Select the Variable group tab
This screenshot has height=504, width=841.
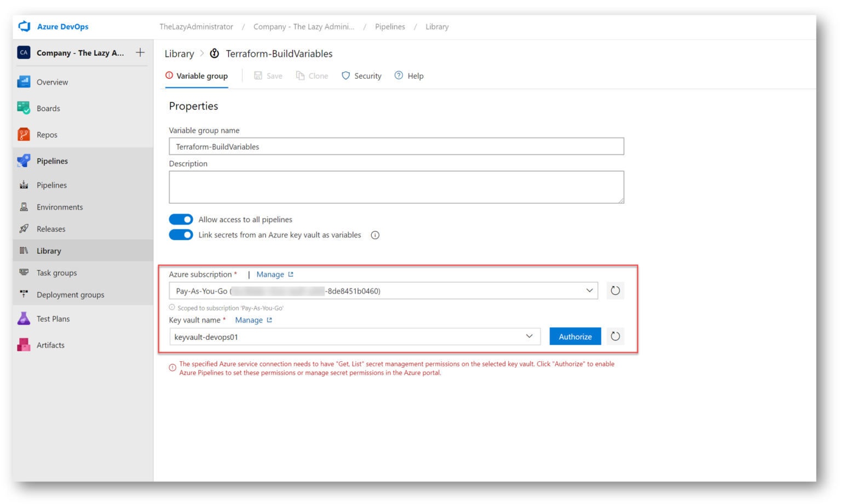coord(197,76)
